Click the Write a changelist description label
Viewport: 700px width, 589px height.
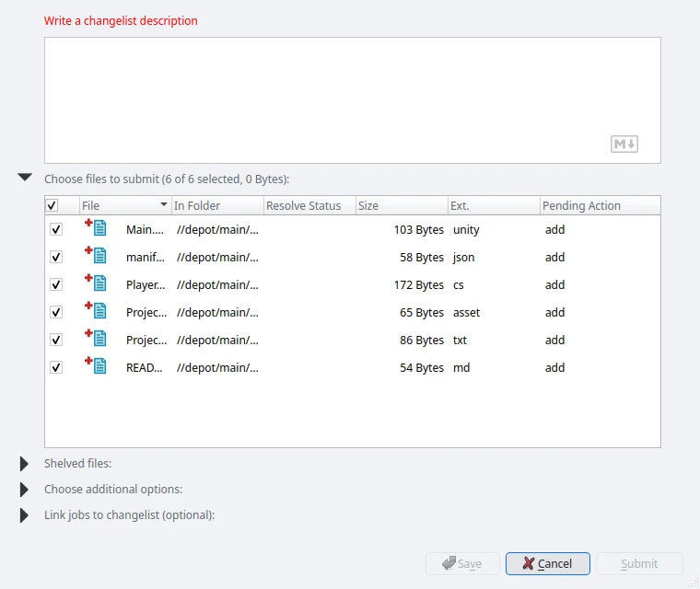121,21
